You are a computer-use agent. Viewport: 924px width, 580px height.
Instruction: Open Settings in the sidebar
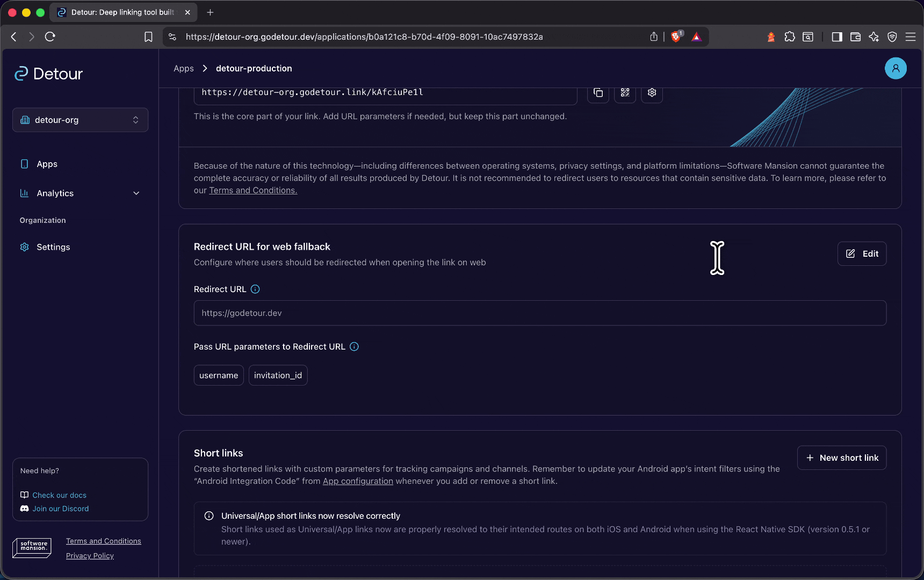point(53,247)
